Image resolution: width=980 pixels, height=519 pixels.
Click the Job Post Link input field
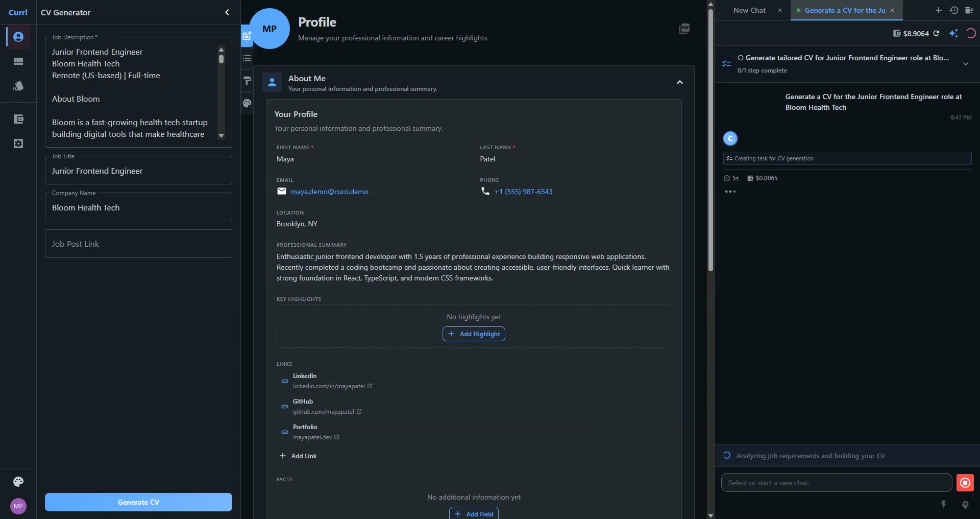[x=138, y=244]
